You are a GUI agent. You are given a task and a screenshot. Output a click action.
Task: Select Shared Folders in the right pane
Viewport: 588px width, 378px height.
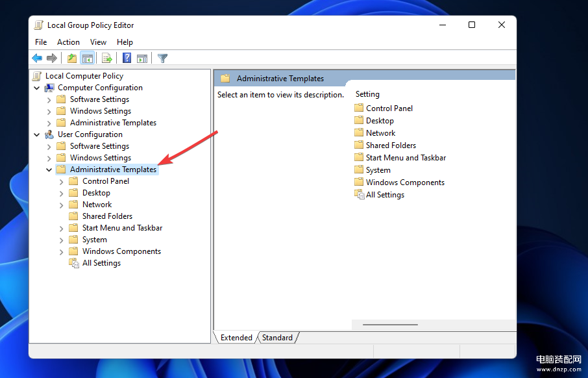click(x=391, y=145)
